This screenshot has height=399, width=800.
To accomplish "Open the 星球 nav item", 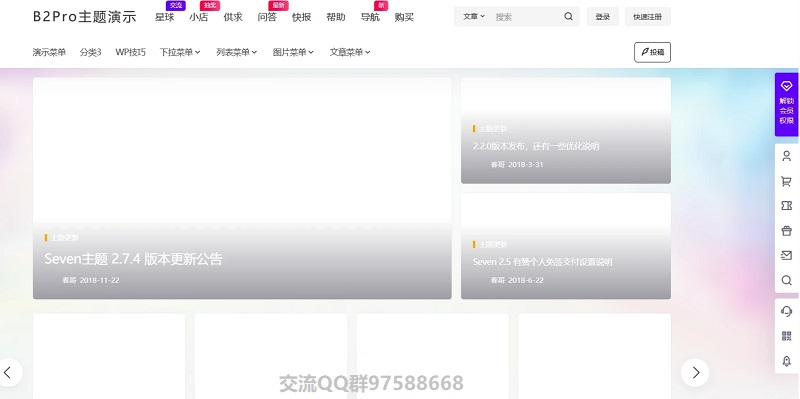I will (x=164, y=17).
